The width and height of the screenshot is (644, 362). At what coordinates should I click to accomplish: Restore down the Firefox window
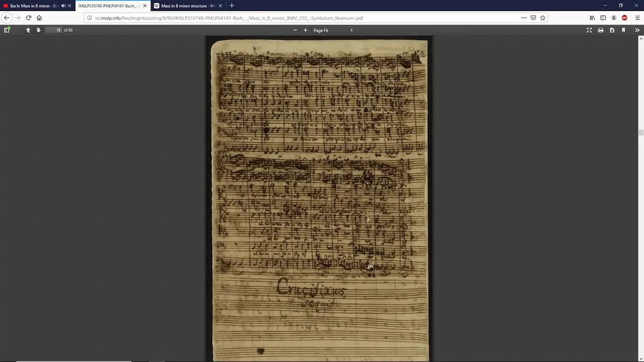point(621,6)
